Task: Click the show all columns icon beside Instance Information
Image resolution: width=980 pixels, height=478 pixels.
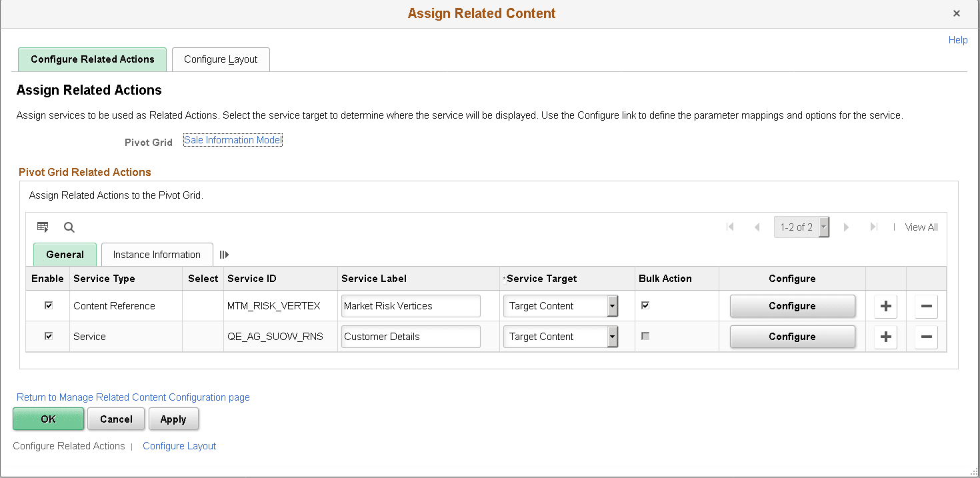Action: (224, 254)
